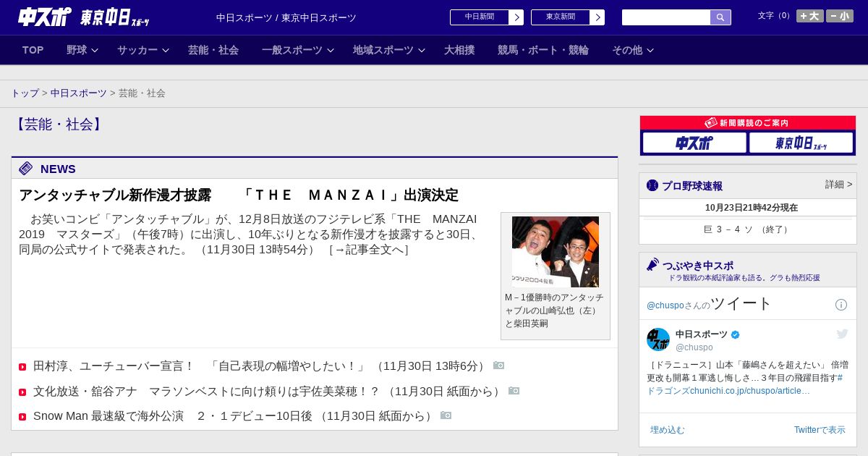Click プロ野球速報 baseball icon

(652, 185)
